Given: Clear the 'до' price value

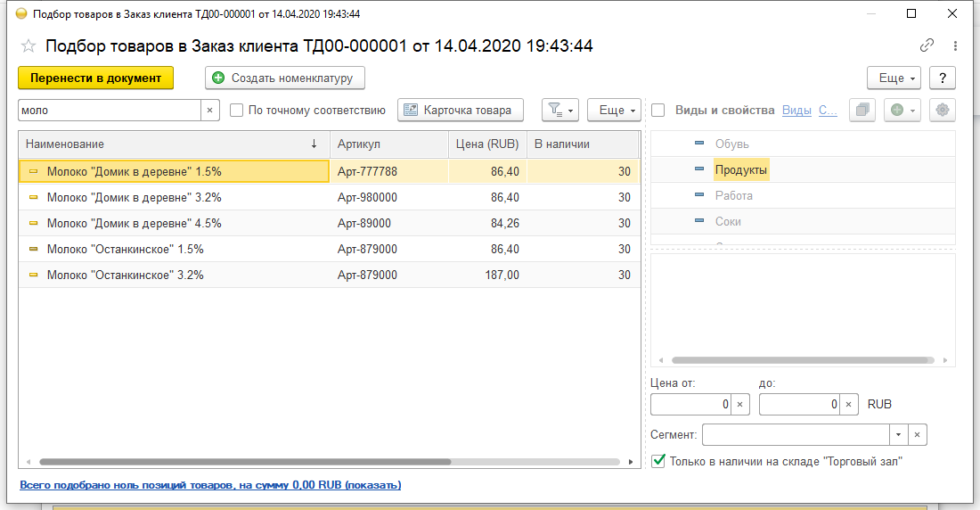Looking at the screenshot, I should [849, 404].
